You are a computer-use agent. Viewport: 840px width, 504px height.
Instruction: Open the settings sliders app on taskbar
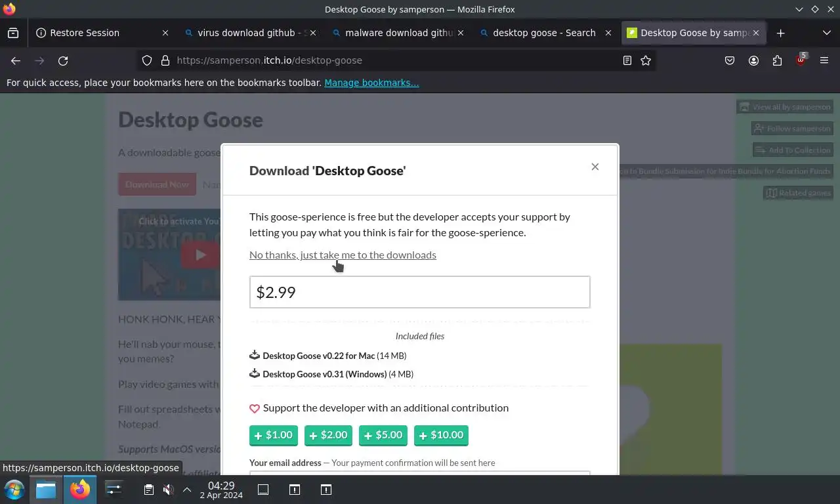(114, 489)
